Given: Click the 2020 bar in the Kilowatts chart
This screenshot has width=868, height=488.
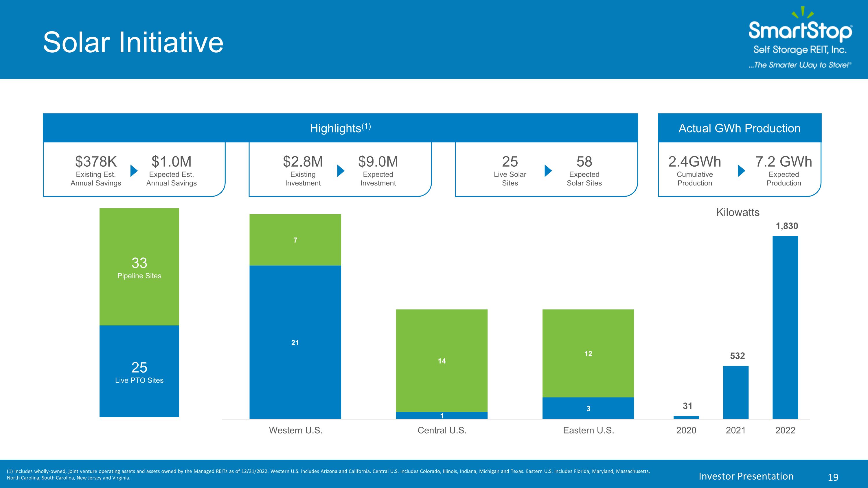Looking at the screenshot, I should [686, 417].
